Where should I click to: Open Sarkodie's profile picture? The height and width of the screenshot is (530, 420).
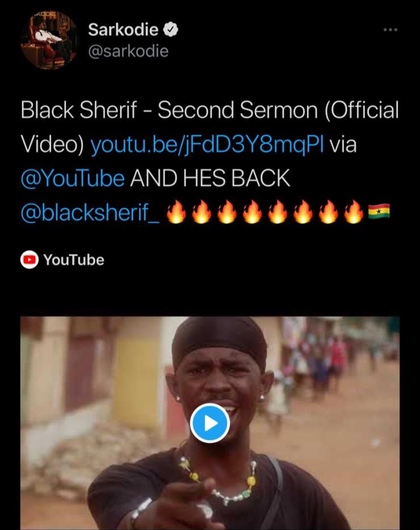coord(49,40)
